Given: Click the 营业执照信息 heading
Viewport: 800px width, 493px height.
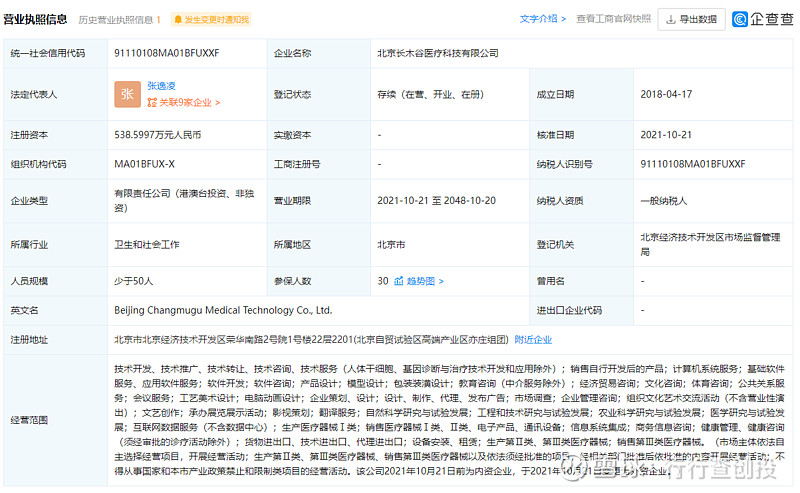Looking at the screenshot, I should 35,19.
